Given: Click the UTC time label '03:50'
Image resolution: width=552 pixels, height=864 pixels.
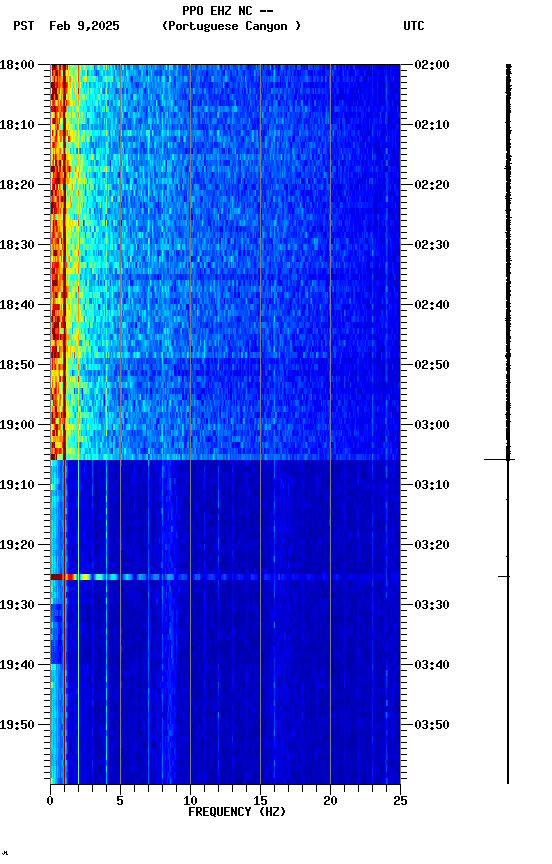Looking at the screenshot, I should [x=432, y=725].
